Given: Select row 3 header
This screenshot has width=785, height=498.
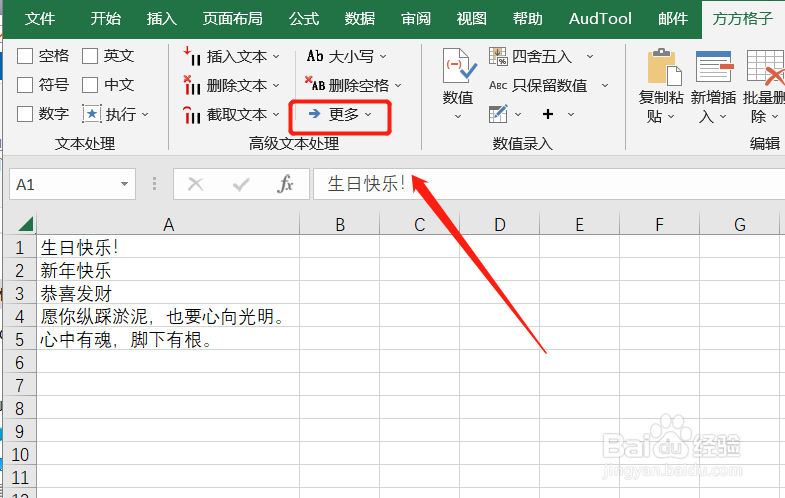Looking at the screenshot, I should (x=20, y=293).
